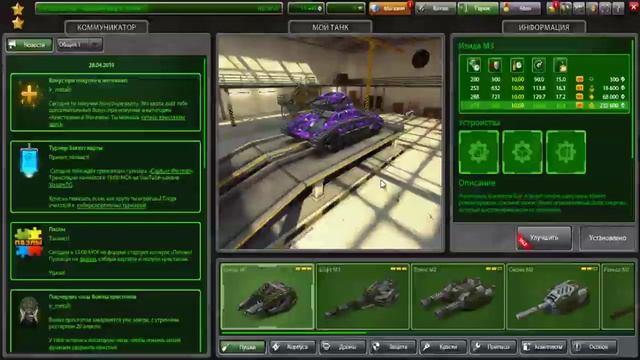Image resolution: width=640 pixels, height=360 pixels.
Task: Open the Битвы battles section
Action: point(435,8)
